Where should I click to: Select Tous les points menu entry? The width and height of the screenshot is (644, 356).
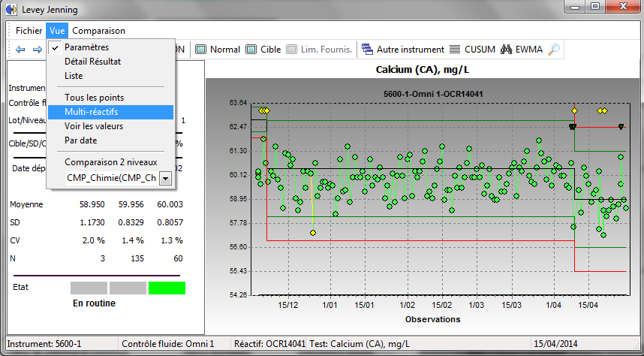pyautogui.click(x=111, y=98)
